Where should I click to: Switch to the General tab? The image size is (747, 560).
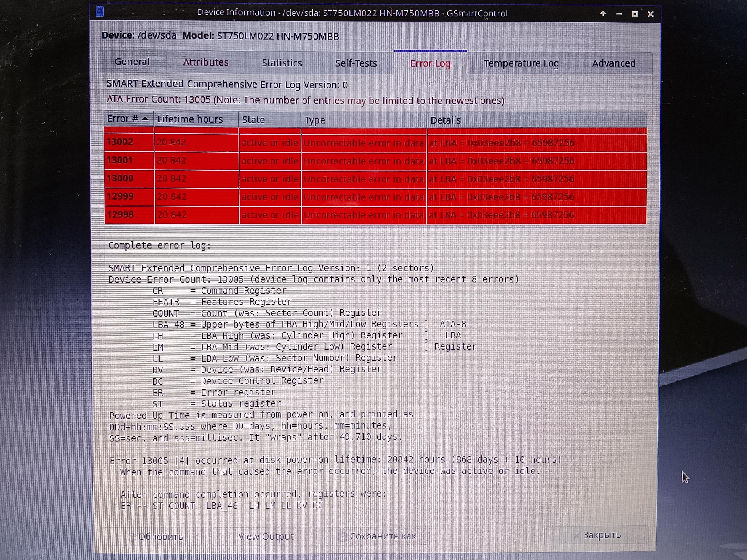(132, 62)
